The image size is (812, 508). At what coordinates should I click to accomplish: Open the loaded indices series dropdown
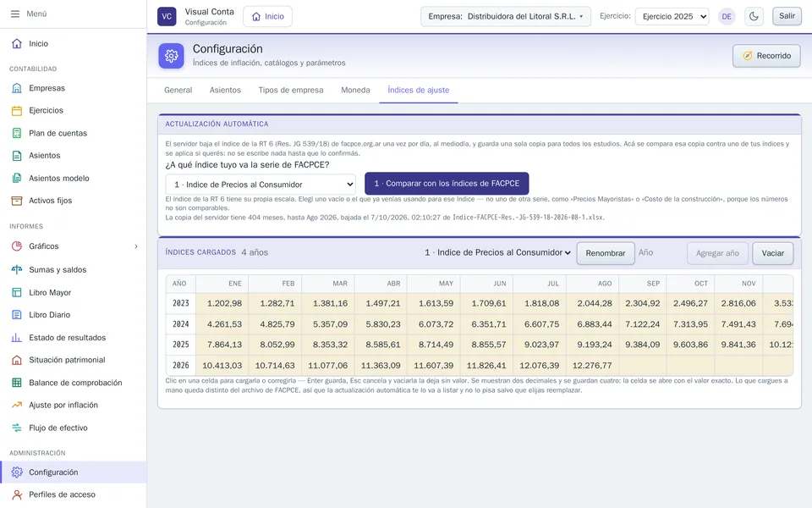[497, 252]
